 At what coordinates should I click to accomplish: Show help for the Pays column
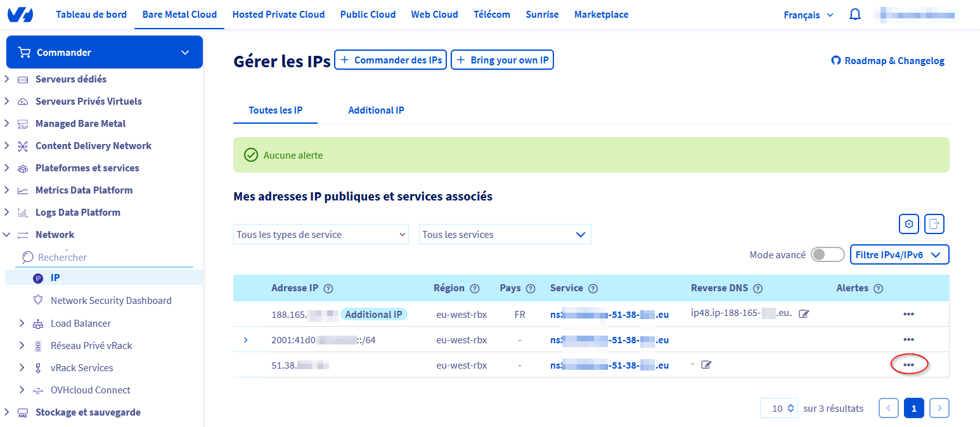(531, 289)
